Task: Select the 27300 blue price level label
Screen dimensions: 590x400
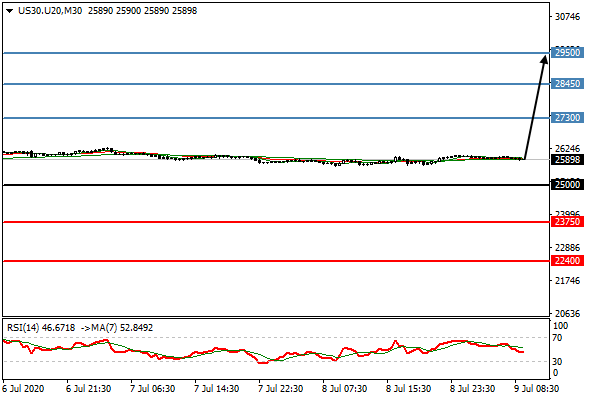Action: tap(567, 118)
